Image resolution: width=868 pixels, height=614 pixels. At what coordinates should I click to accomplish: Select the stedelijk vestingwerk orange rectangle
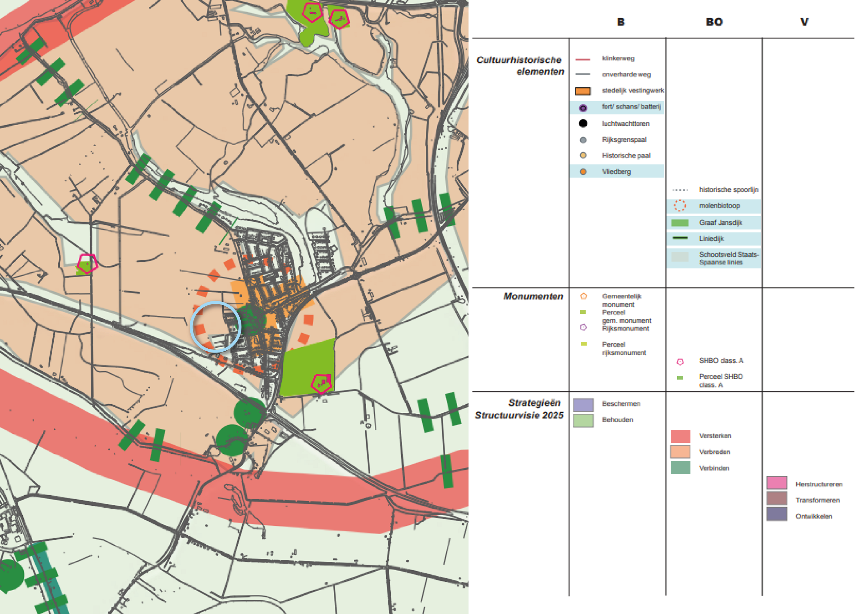(x=583, y=91)
